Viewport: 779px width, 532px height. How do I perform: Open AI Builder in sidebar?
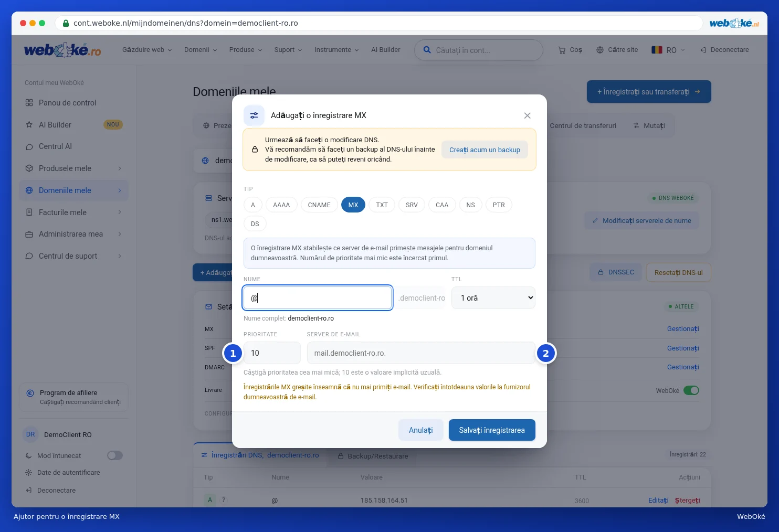[x=73, y=125]
